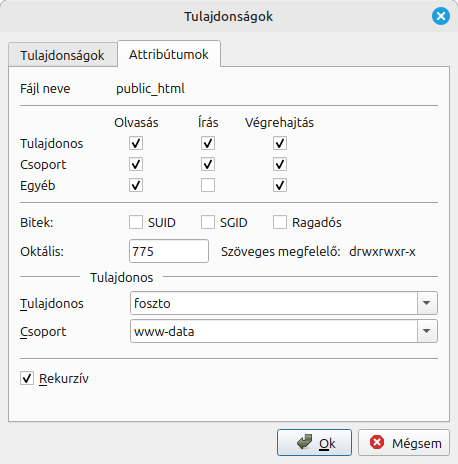Uncheck Tulajdonos Olvasás permission checkbox

(x=136, y=143)
